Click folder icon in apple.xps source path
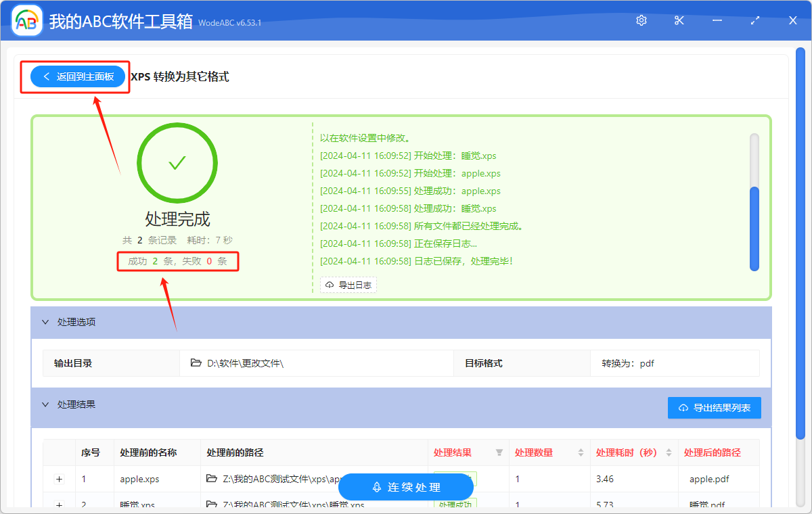The image size is (812, 514). (212, 479)
